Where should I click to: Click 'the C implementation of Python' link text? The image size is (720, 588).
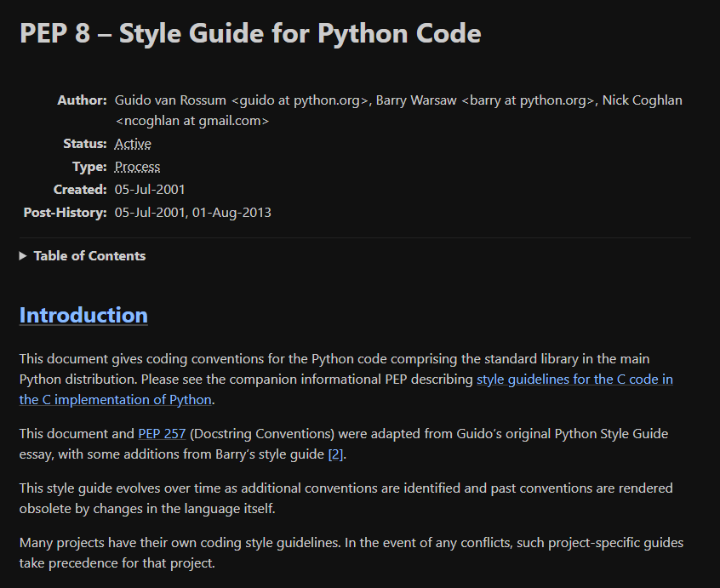point(115,400)
